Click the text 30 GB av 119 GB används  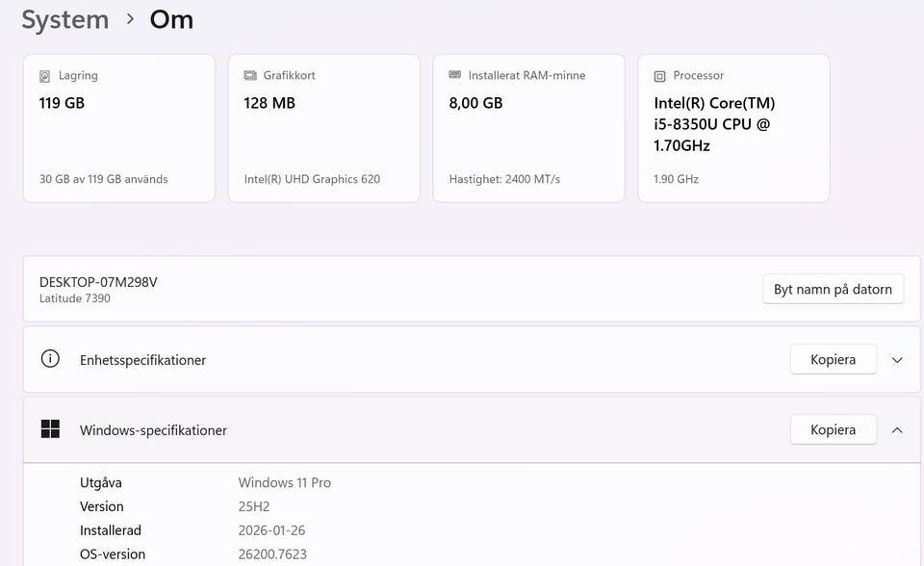104,179
